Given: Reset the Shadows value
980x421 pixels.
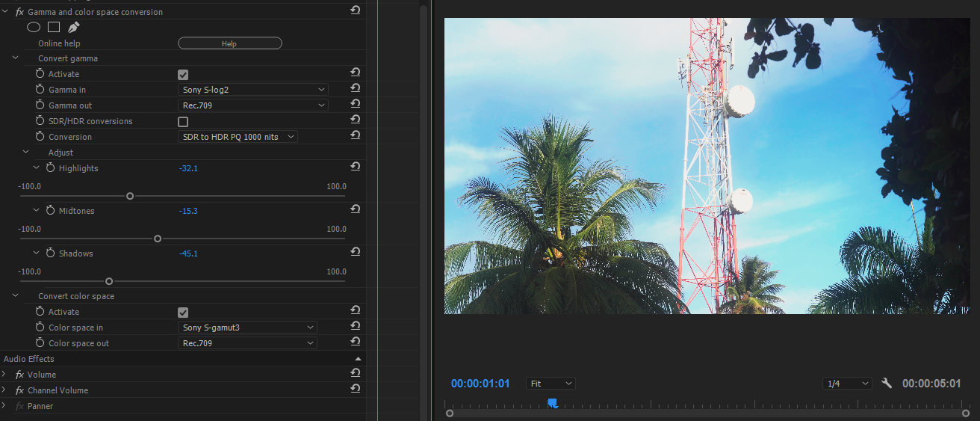Looking at the screenshot, I should pos(356,252).
